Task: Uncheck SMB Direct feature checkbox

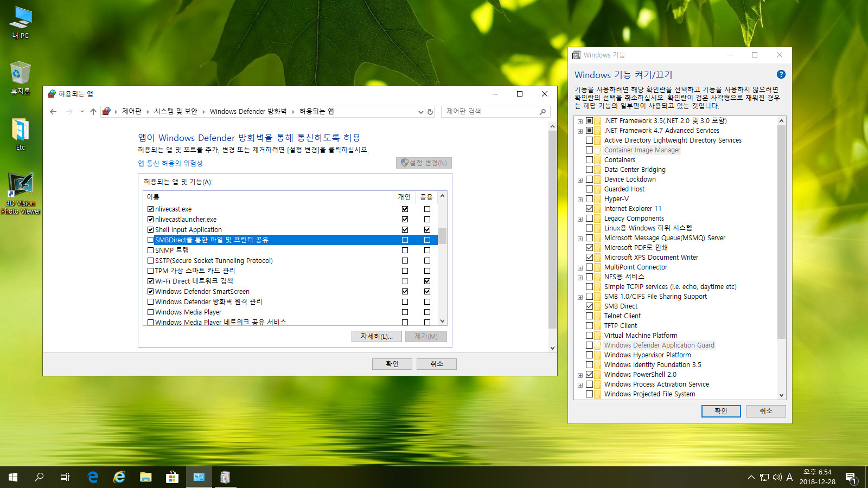Action: 589,306
